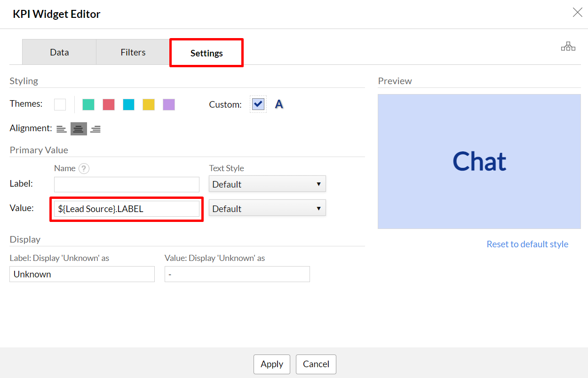The width and height of the screenshot is (588, 378).
Task: Click the hierarchy diagram icon at top right
Action: tap(568, 46)
